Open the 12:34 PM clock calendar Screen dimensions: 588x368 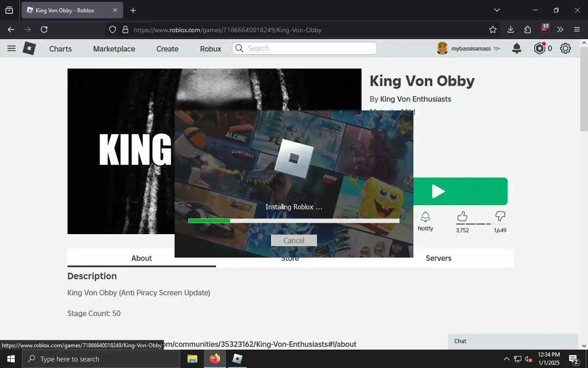(549, 359)
